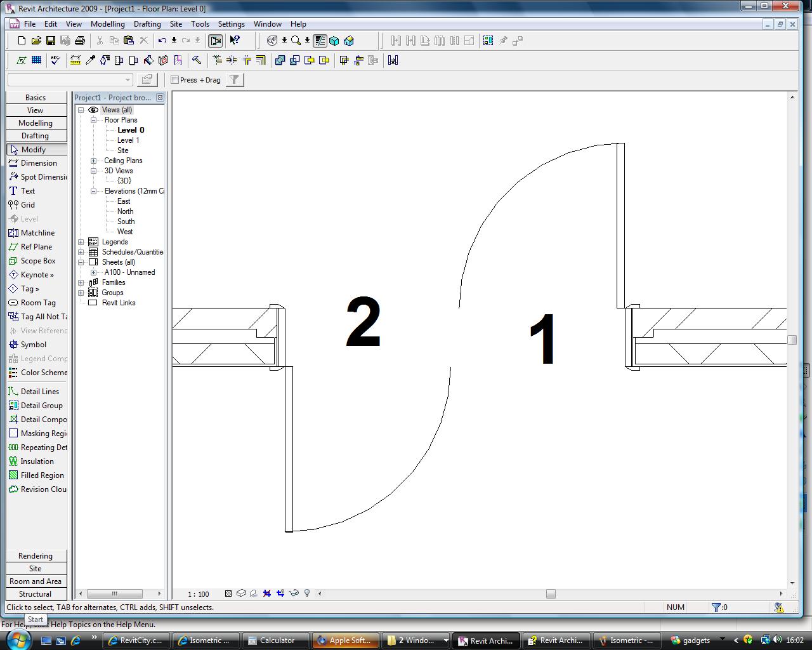Click the Open folder icon
Viewport: 812px width, 650px height.
36,41
